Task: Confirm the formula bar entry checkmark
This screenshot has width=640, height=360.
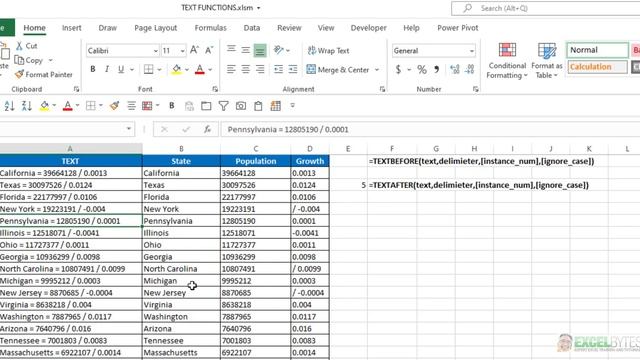Action: tap(186, 129)
